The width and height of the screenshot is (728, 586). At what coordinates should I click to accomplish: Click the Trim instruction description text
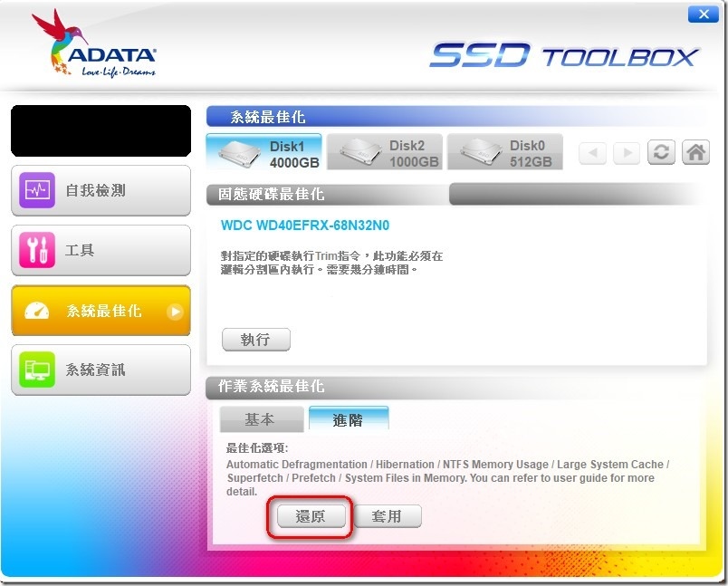[x=331, y=263]
